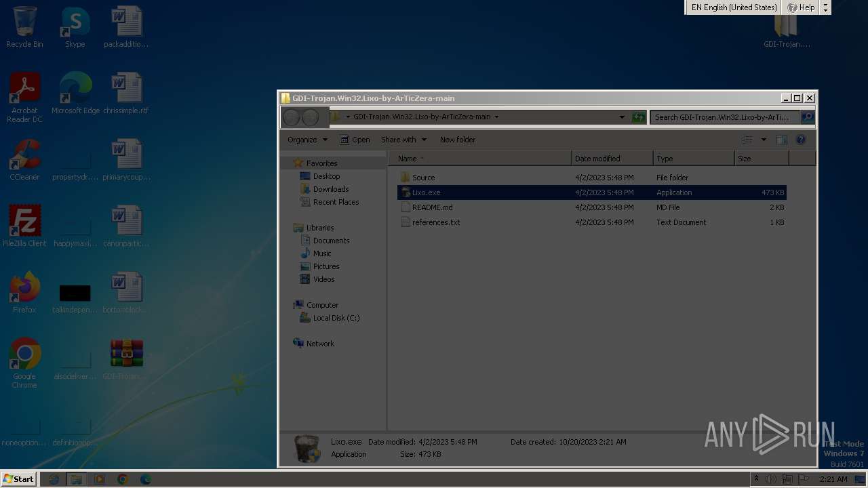Sort by the Date modified column header
868x488 pixels.
click(x=612, y=159)
